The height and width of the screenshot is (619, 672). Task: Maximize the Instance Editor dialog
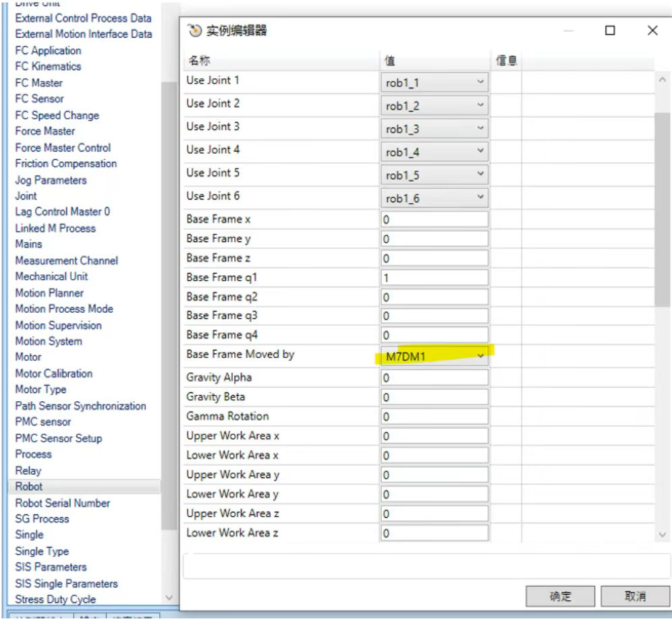tap(610, 31)
